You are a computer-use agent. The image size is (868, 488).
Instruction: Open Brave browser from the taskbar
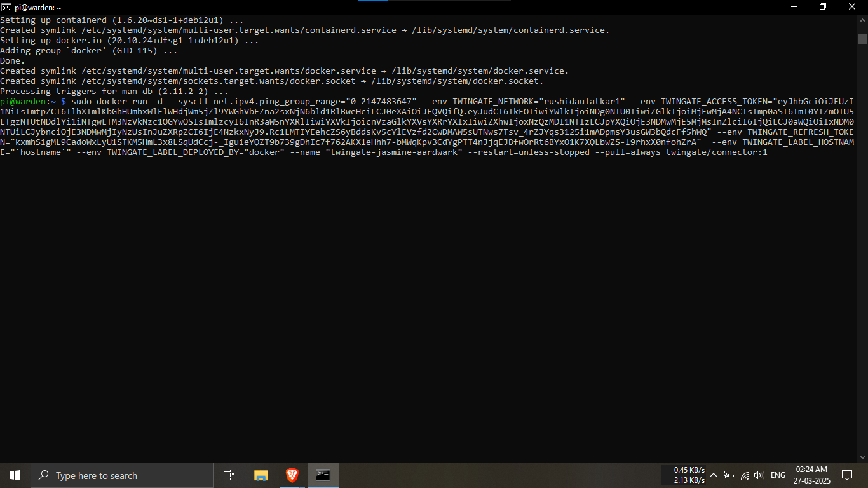(292, 475)
